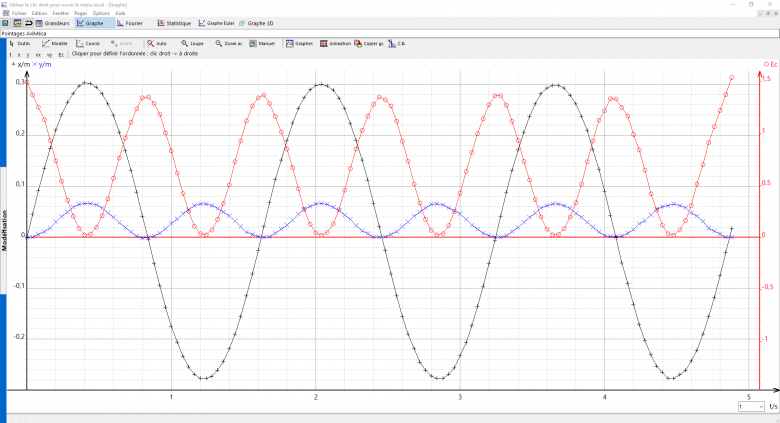
Task: Select variable vx in the ordinate row
Action: [x=38, y=55]
